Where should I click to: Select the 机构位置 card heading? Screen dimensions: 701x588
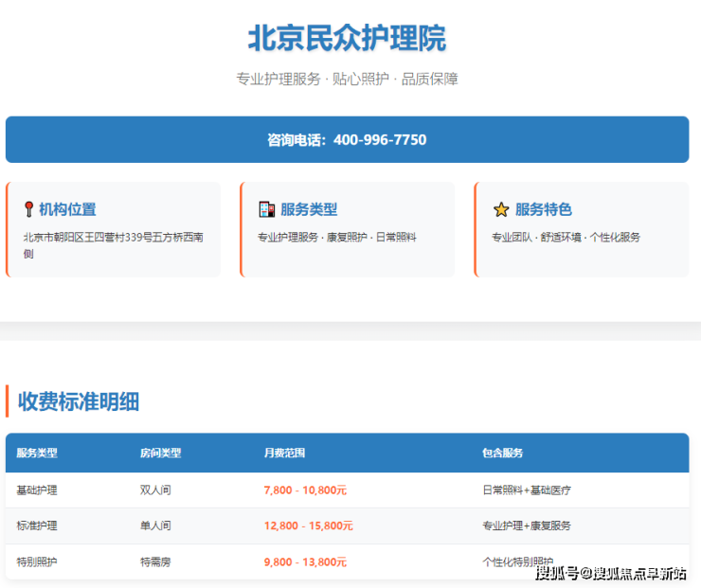click(x=67, y=209)
